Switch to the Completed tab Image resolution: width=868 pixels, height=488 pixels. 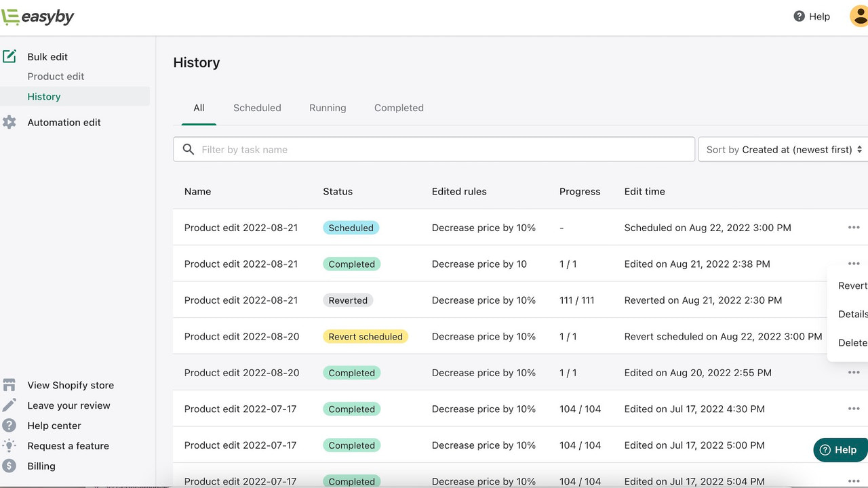[399, 107]
